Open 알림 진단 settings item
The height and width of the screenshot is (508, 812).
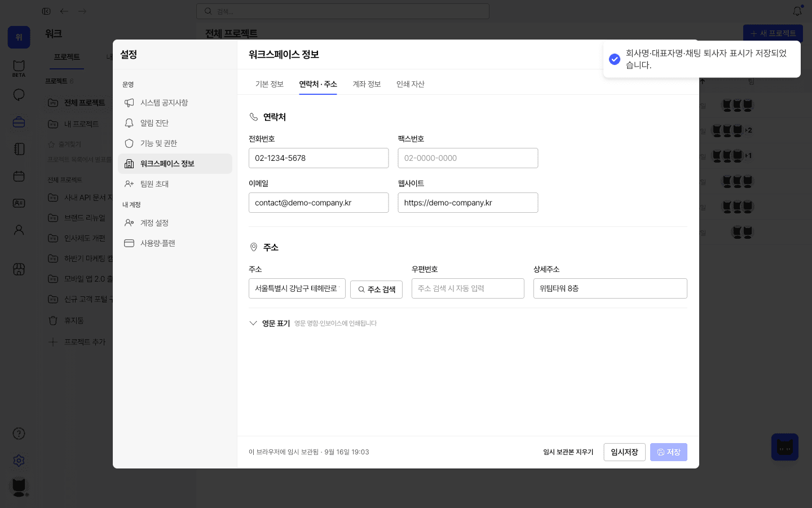[175, 123]
